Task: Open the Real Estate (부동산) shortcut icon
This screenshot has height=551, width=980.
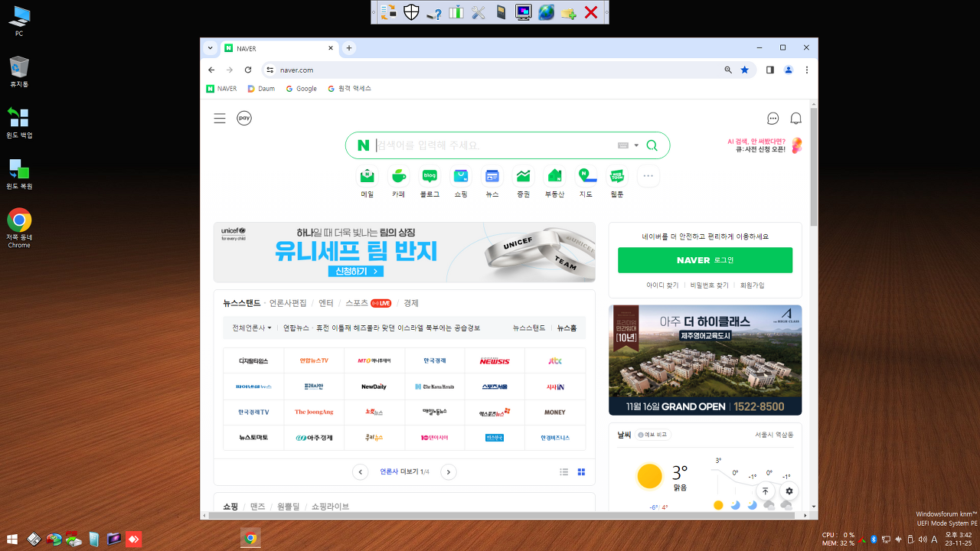Action: coord(554,176)
